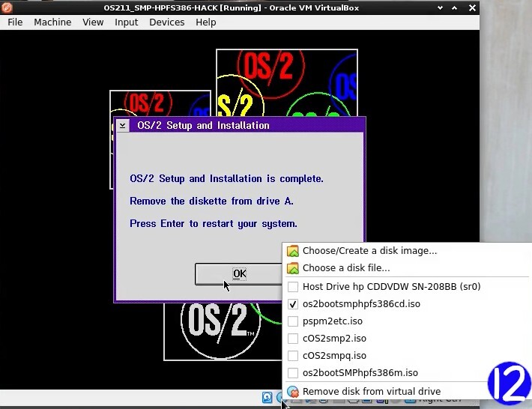Tick the pspm2etc.iso checkbox
532x409 pixels.
point(293,321)
